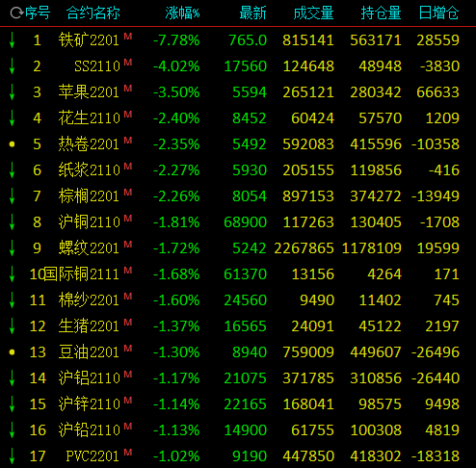This screenshot has width=476, height=468.
Task: Sort by 成交量 column header
Action: 313,13
